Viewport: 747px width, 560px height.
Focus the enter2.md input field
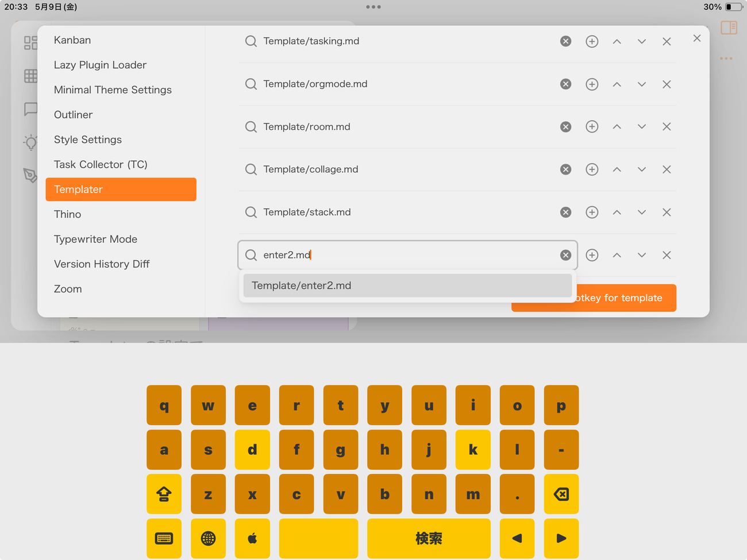tap(407, 255)
